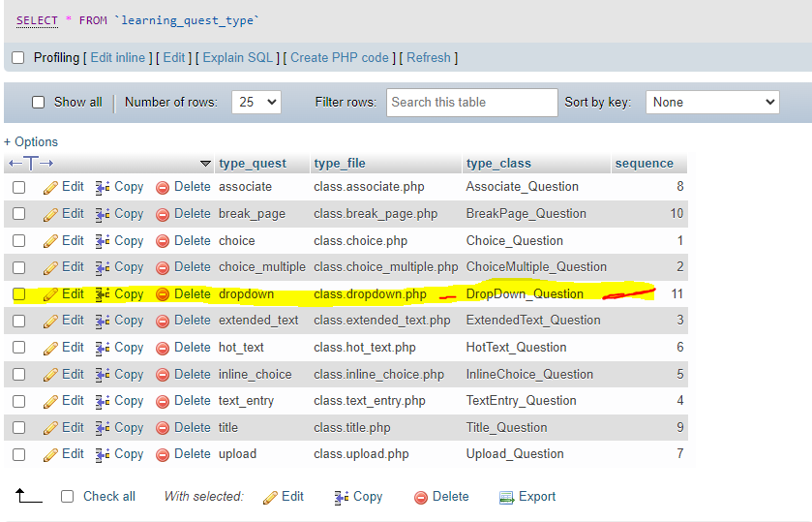Enable the Profiling checkbox
812x522 pixels.
tap(17, 58)
